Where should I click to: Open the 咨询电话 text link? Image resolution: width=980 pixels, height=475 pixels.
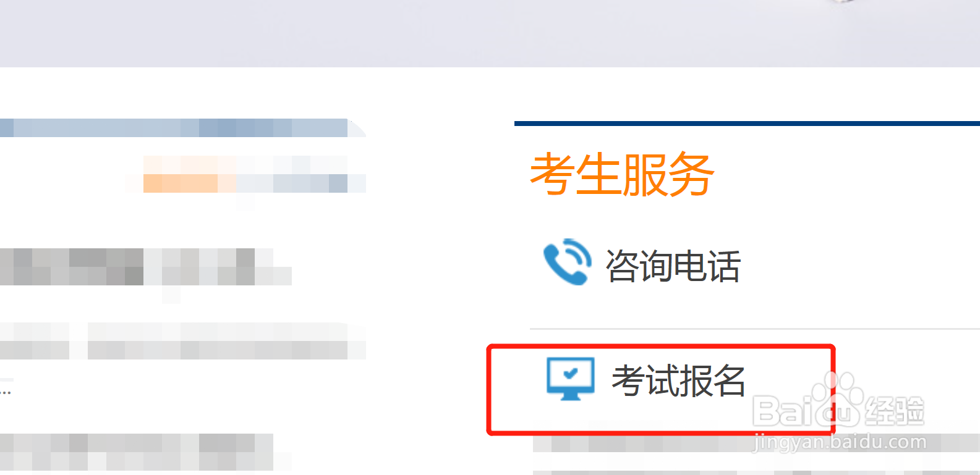coord(673,266)
